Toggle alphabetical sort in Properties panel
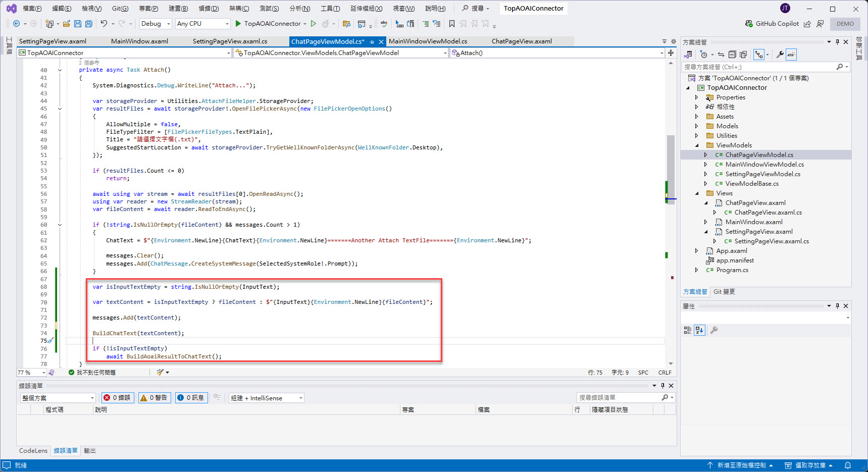 point(699,330)
